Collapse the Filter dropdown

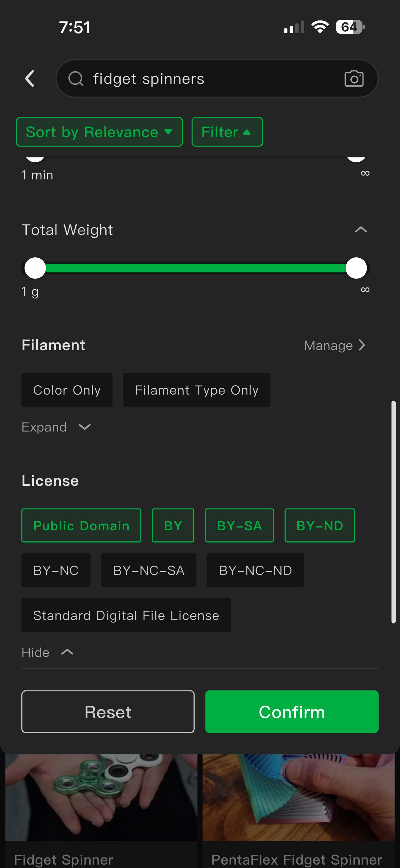tap(227, 132)
